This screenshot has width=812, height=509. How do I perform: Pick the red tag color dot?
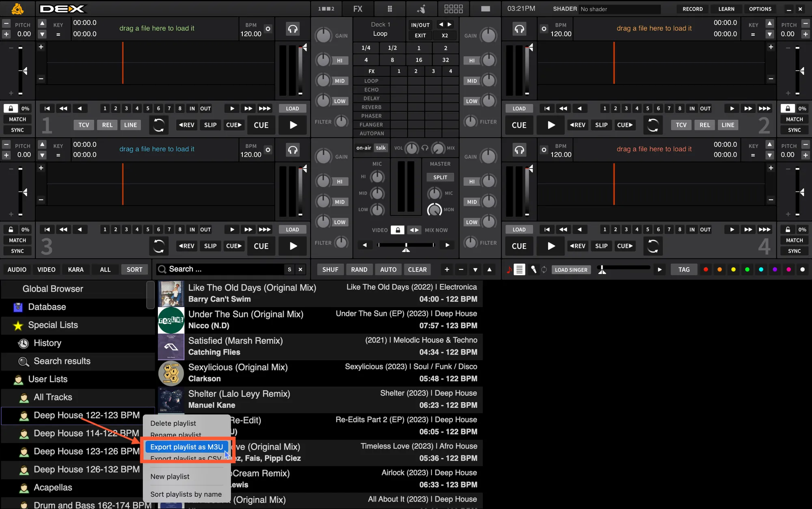(x=706, y=269)
